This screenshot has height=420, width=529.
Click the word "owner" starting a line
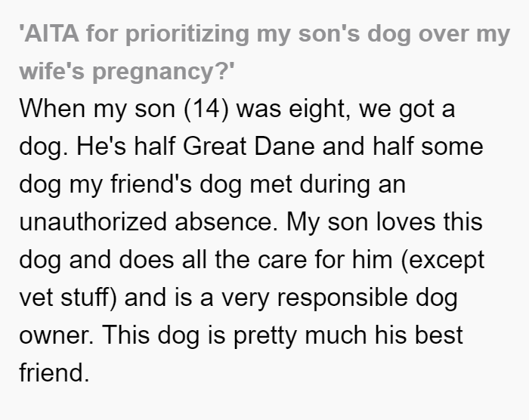pyautogui.click(x=56, y=335)
